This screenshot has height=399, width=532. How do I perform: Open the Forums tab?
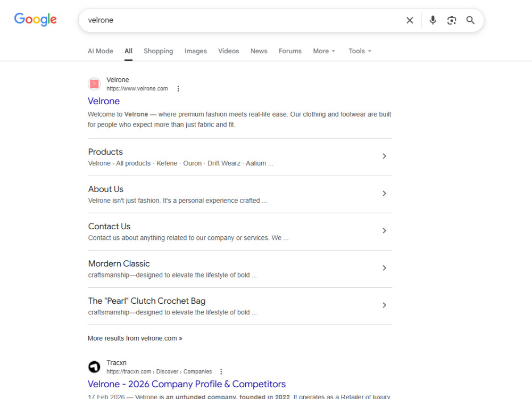tap(290, 51)
